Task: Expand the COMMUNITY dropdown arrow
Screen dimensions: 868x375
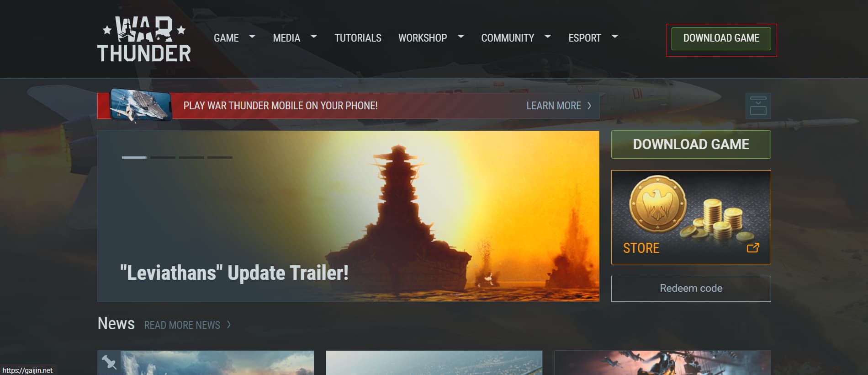Action: (x=548, y=36)
